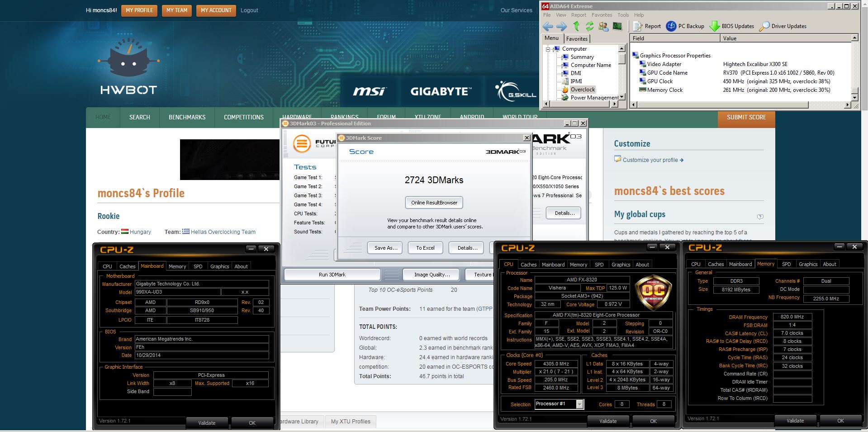Click AIDA64 tree scrollbar down arrow
This screenshot has width=868, height=432.
[x=622, y=97]
